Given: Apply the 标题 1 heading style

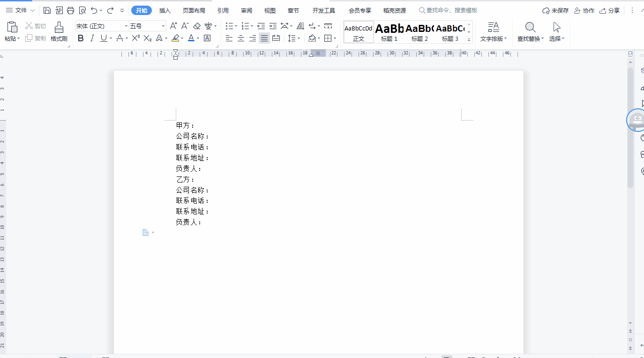Looking at the screenshot, I should 389,32.
